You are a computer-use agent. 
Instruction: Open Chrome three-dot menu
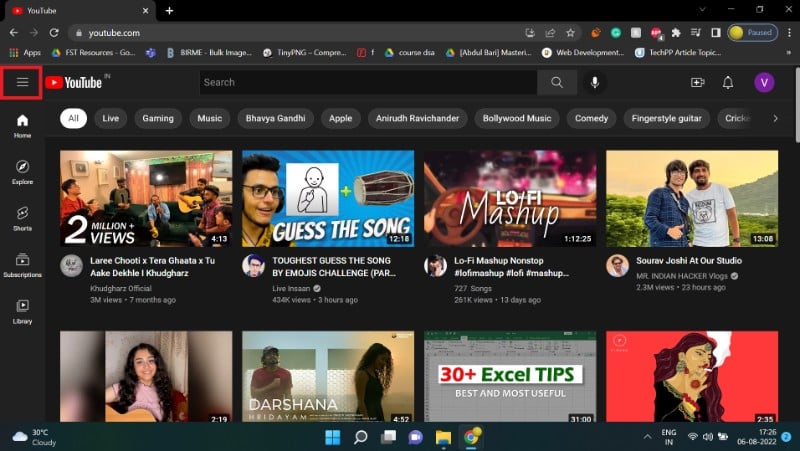(789, 33)
